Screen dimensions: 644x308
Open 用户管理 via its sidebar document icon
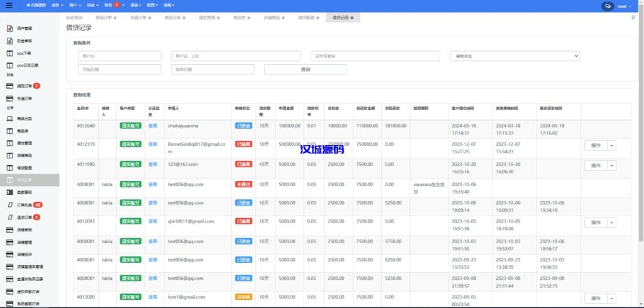[x=10, y=29]
